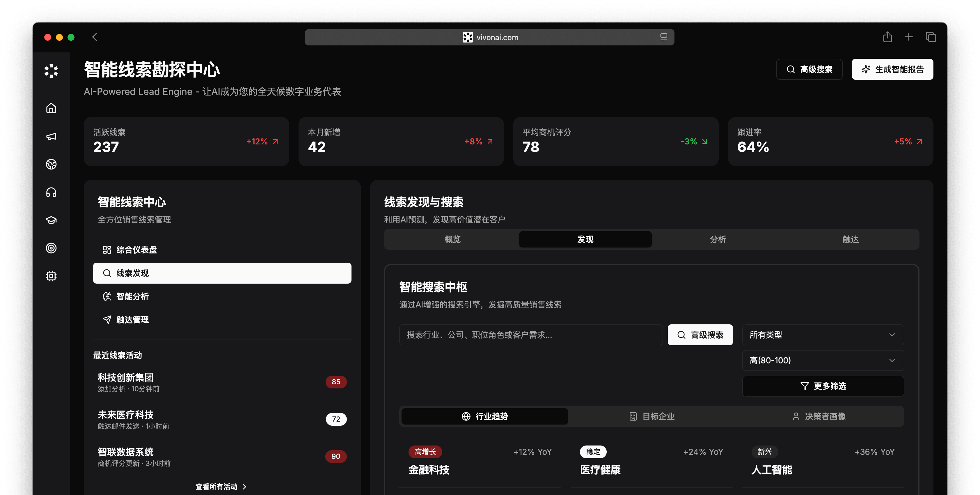Open the graduation cap sidebar icon
Image resolution: width=980 pixels, height=495 pixels.
coord(51,220)
